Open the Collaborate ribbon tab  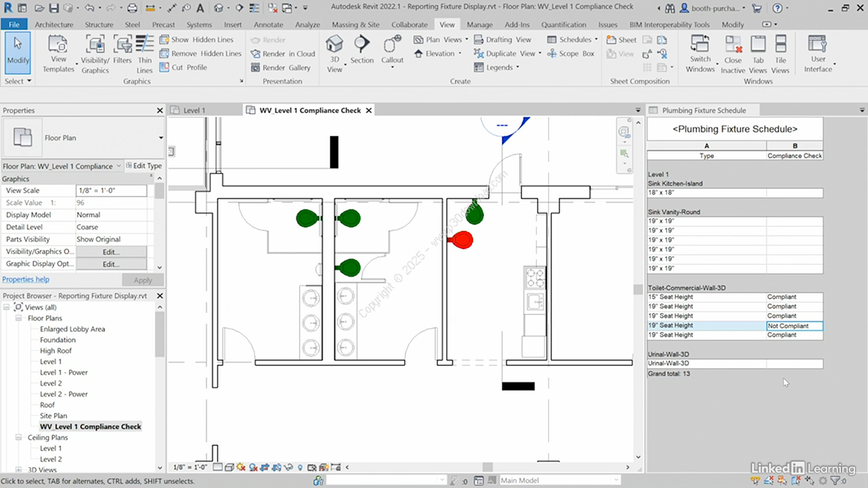click(x=410, y=24)
